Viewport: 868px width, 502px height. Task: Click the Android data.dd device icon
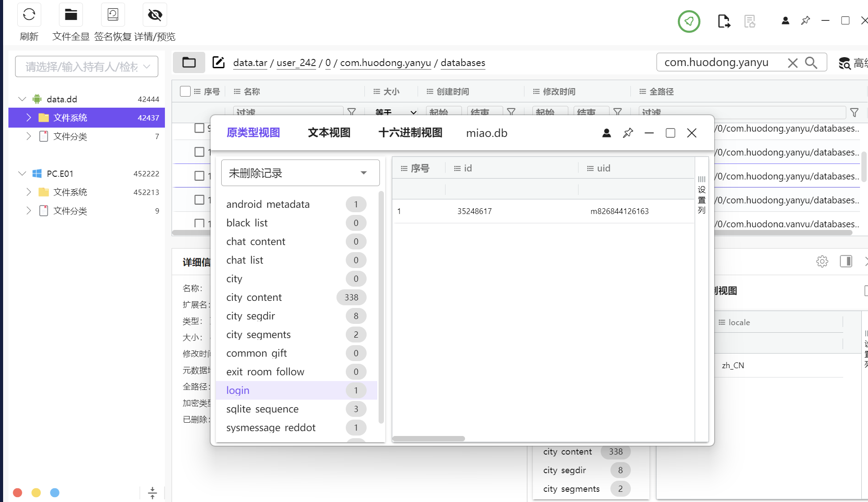[37, 99]
